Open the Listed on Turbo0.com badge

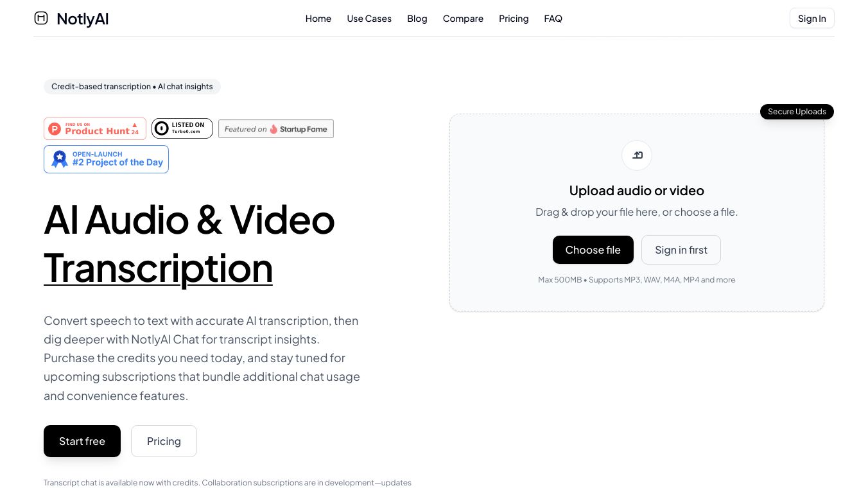[x=182, y=129]
